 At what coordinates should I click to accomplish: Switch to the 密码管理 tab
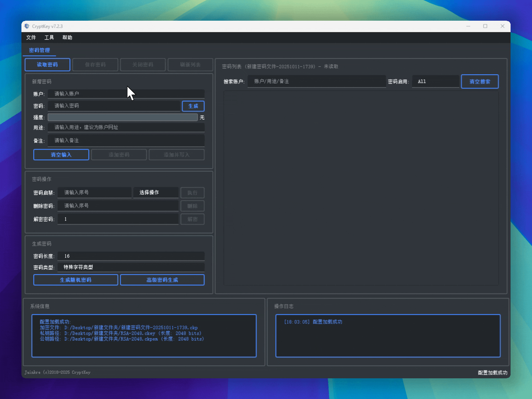[x=40, y=50]
